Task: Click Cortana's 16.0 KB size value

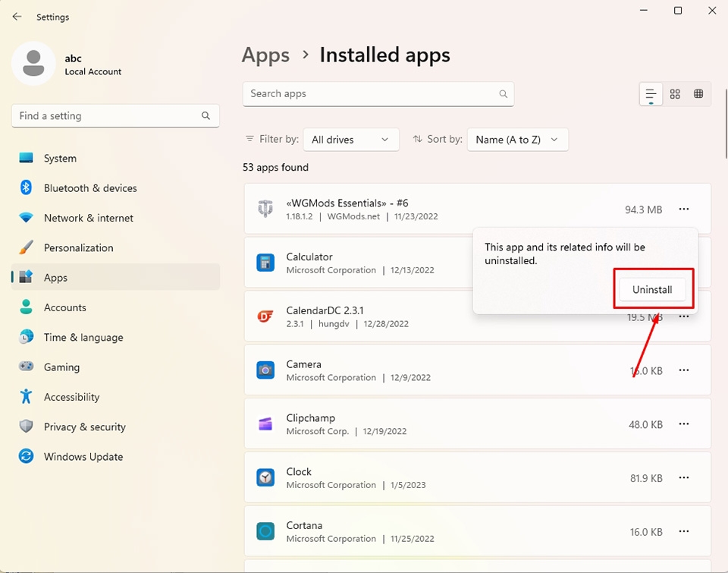Action: (x=646, y=532)
